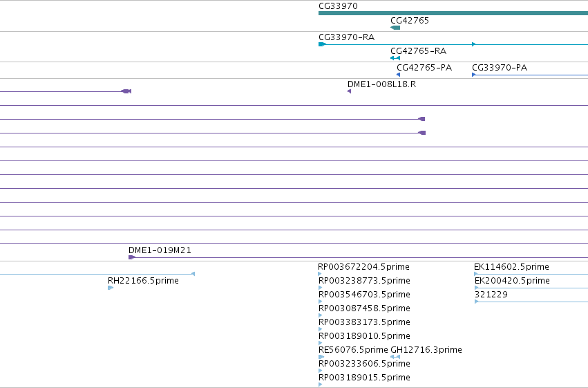Select the RH22166.5prime EST arrow
588x388 pixels.
point(111,288)
